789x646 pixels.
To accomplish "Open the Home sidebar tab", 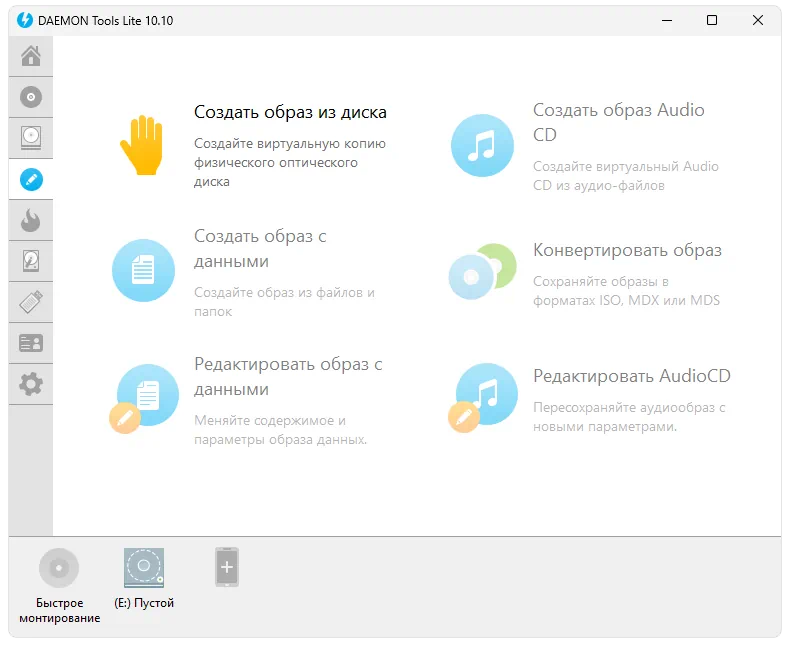I will (x=31, y=56).
